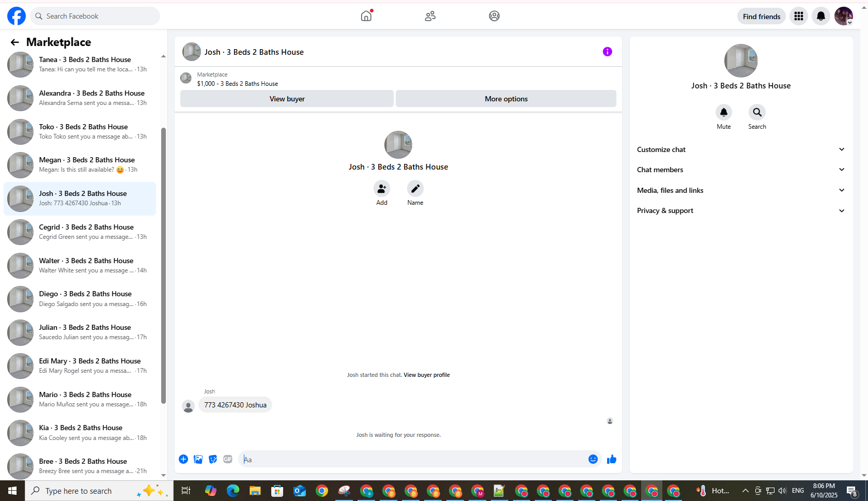Image resolution: width=868 pixels, height=501 pixels.
Task: Open the Toko conversation
Action: [80, 132]
